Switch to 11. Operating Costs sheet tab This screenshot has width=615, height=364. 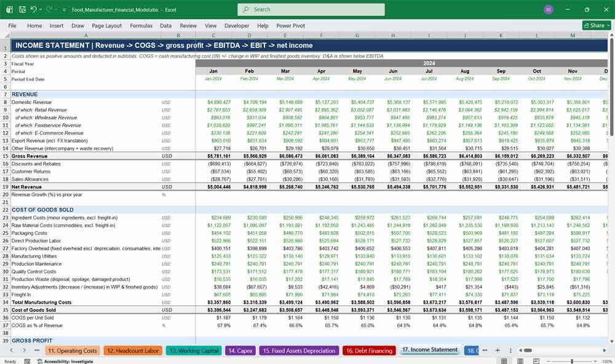(x=73, y=350)
